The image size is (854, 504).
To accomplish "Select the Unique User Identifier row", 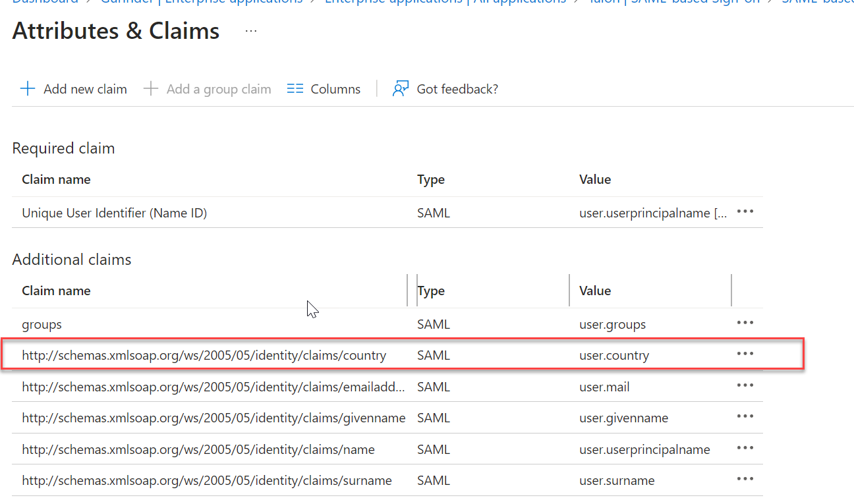I will 113,211.
